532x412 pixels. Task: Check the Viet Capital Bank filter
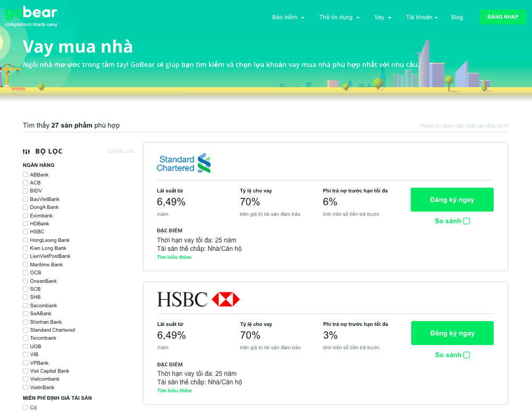click(26, 371)
